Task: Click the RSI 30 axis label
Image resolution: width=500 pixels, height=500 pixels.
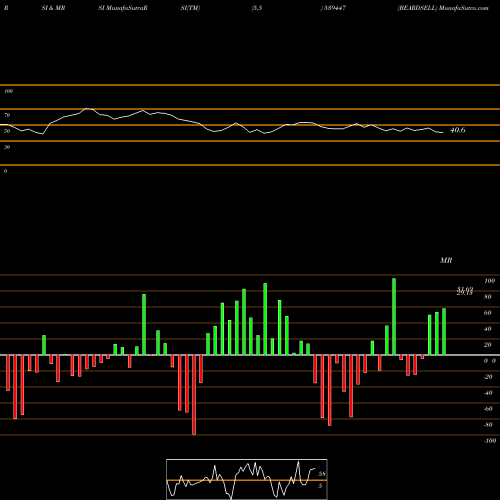Action: (7, 147)
